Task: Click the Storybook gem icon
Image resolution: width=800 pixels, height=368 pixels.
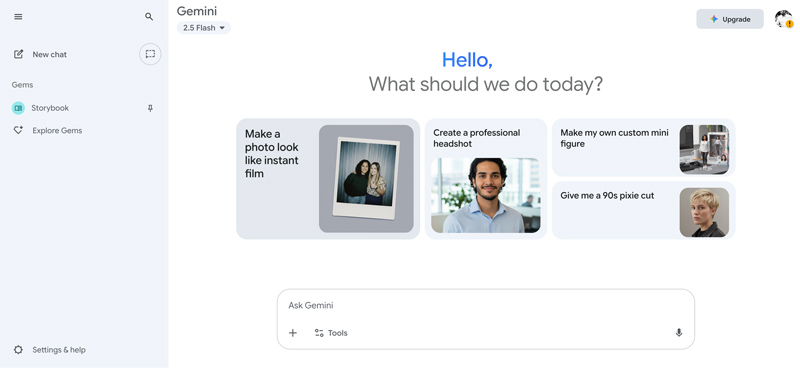Action: tap(18, 108)
